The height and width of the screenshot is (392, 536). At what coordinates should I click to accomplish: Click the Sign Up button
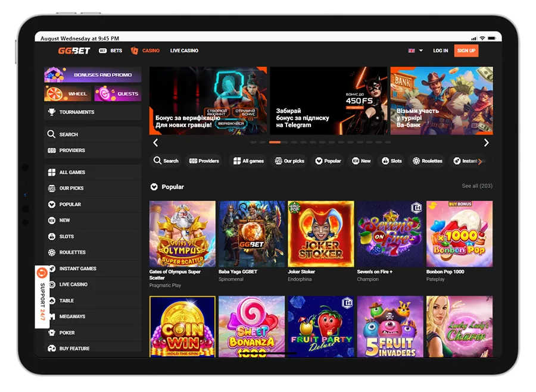(466, 51)
